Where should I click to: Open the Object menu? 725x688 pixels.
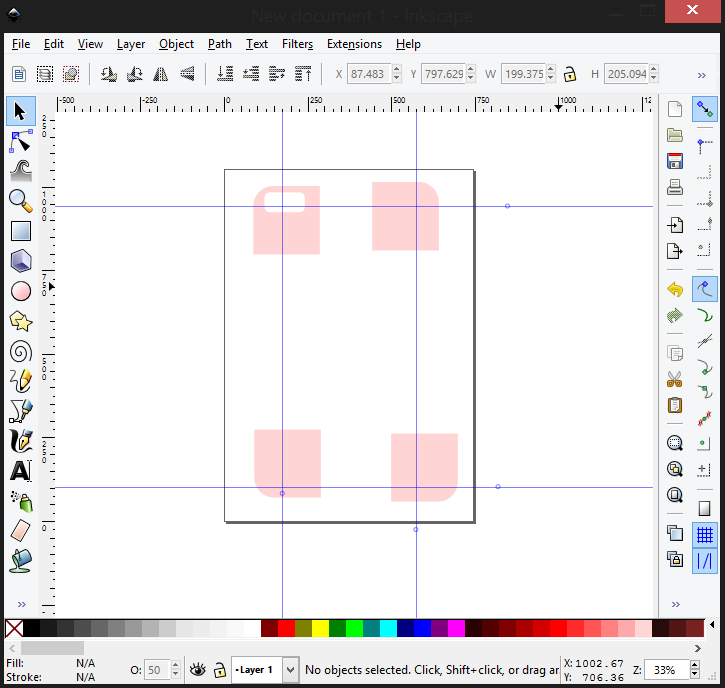point(176,44)
